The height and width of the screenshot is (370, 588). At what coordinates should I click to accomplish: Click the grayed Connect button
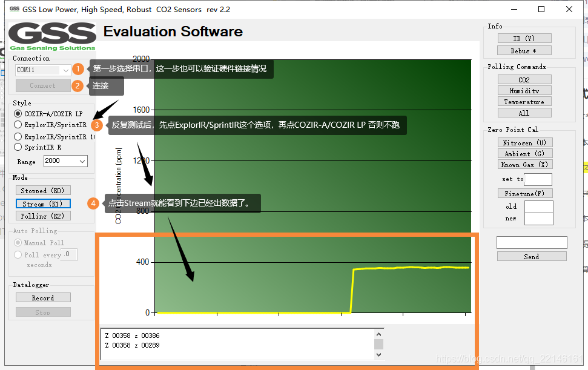pos(43,85)
